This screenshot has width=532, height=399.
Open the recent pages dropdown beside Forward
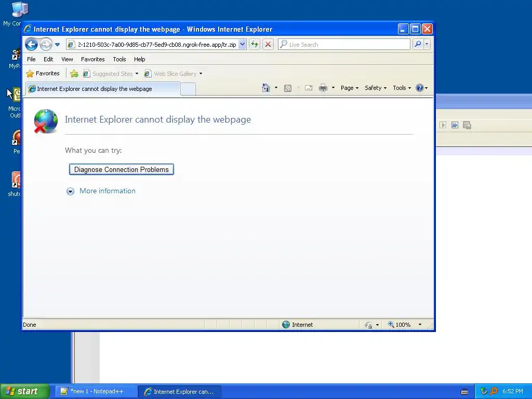click(x=57, y=45)
